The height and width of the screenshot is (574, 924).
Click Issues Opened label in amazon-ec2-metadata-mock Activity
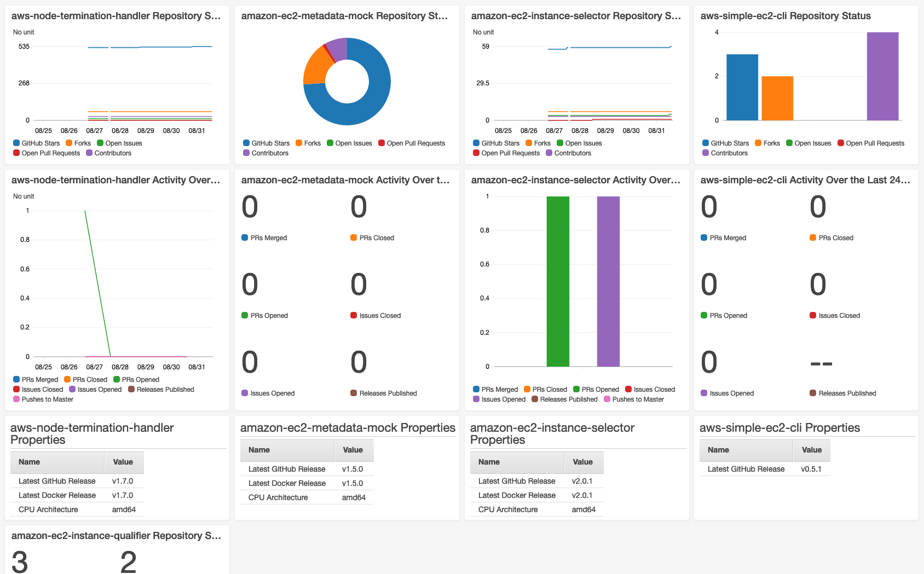pos(273,393)
